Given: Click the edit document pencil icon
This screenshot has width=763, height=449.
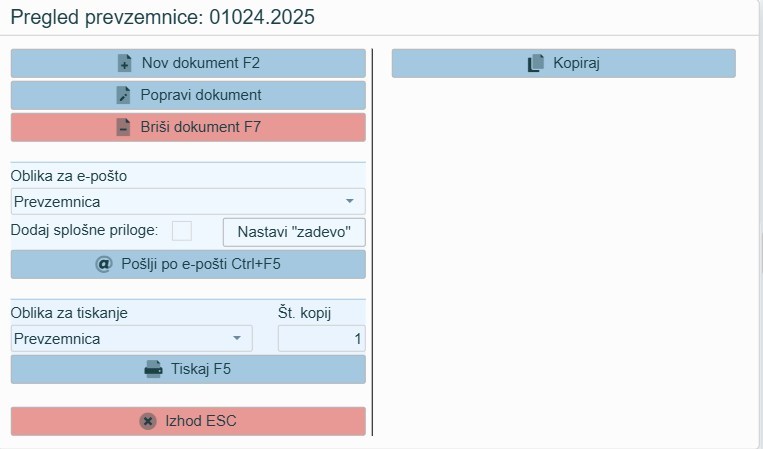Looking at the screenshot, I should [123, 95].
